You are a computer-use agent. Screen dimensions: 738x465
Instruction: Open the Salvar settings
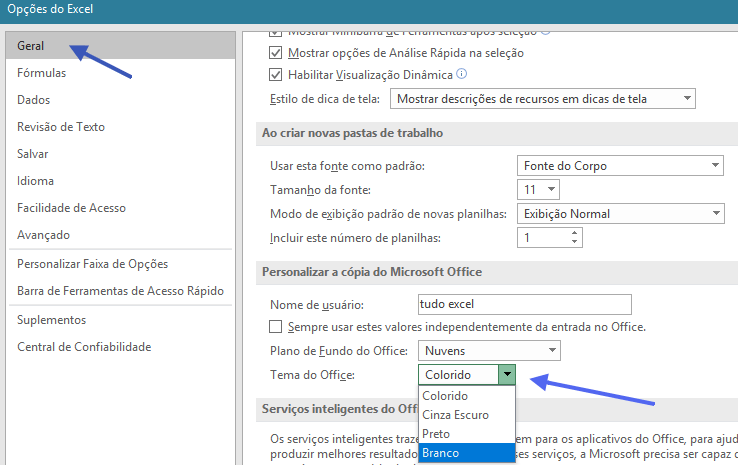pos(120,154)
